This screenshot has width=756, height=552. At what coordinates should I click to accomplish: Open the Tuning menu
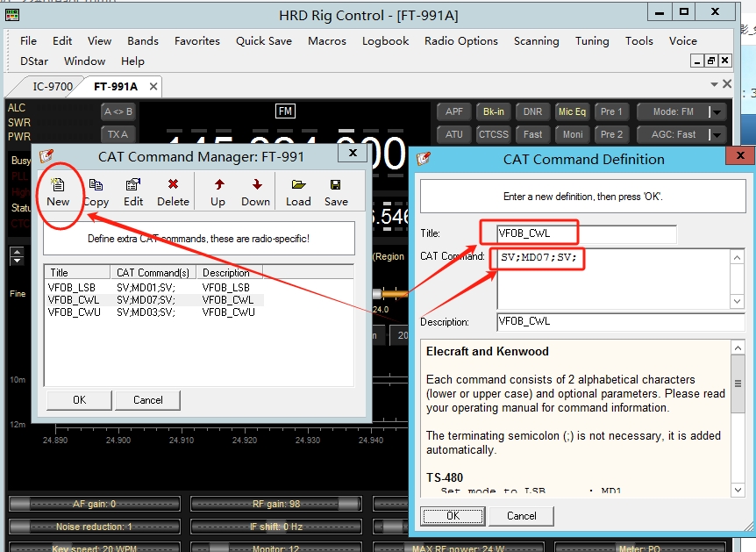click(592, 41)
